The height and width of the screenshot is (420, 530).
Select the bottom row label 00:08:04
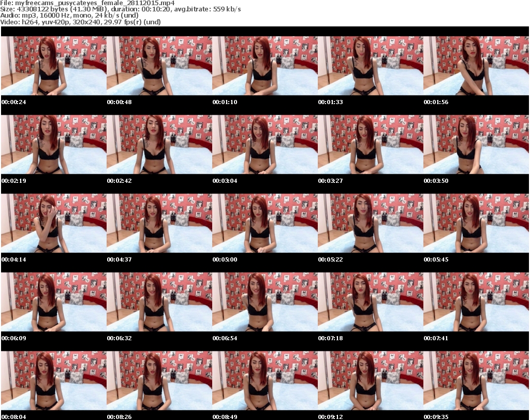click(14, 416)
